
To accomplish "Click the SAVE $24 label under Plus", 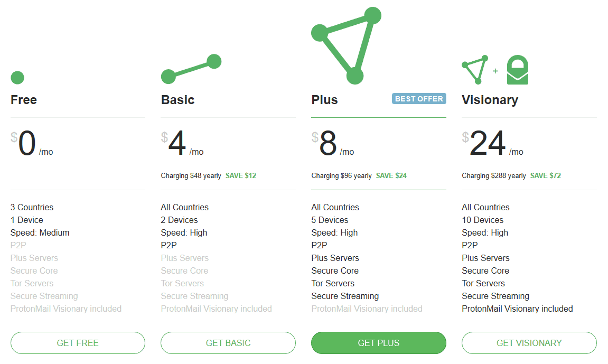I will tap(391, 175).
